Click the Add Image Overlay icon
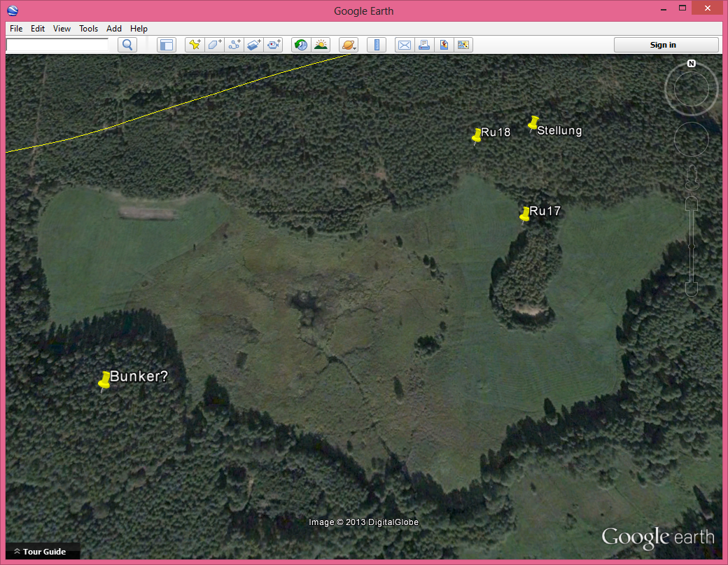 pyautogui.click(x=254, y=45)
